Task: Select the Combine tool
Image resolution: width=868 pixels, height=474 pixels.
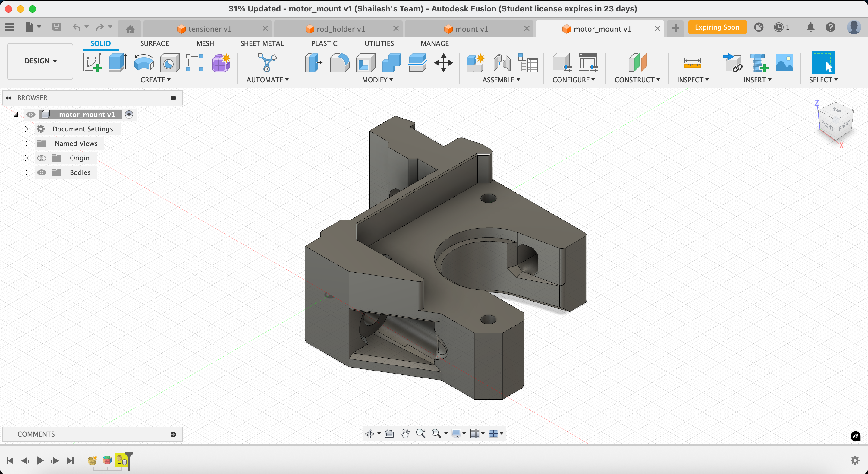Action: point(392,62)
